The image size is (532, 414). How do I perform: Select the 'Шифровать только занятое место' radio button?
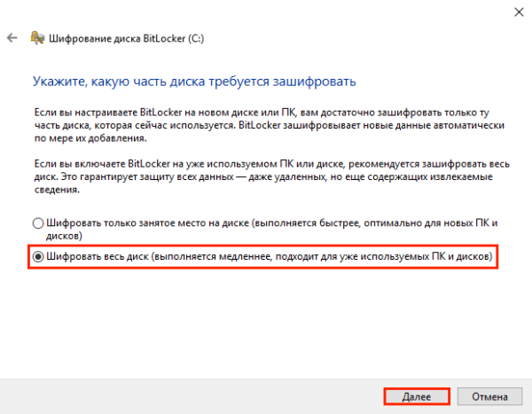point(38,224)
